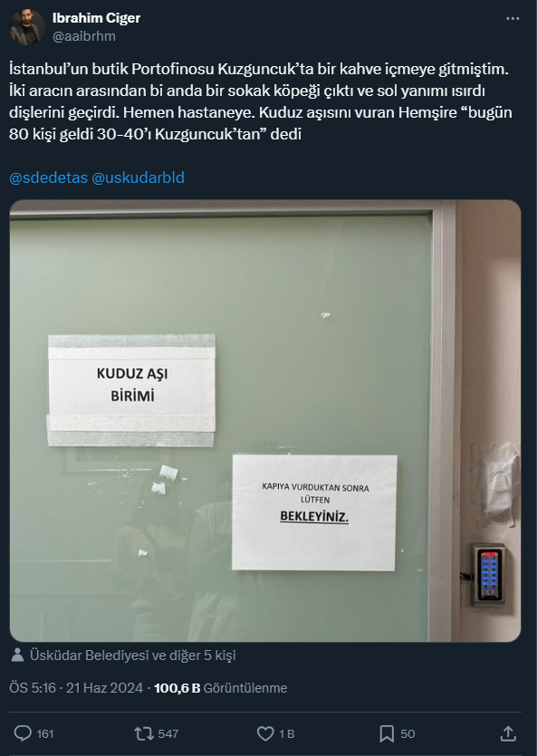This screenshot has height=756, width=537.
Task: Click the 1 B likes count
Action: point(287,734)
